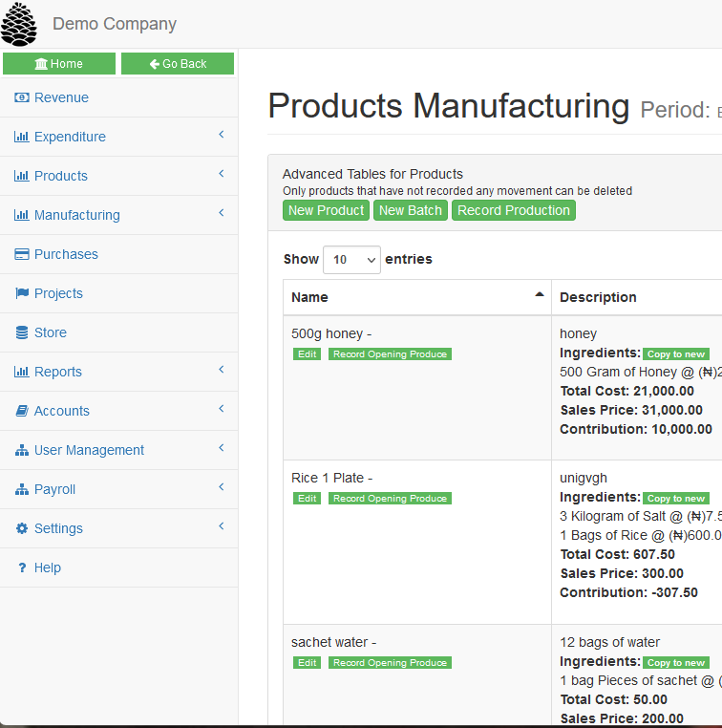Image resolution: width=722 pixels, height=728 pixels.
Task: Sort the table by Name column
Action: 416,297
